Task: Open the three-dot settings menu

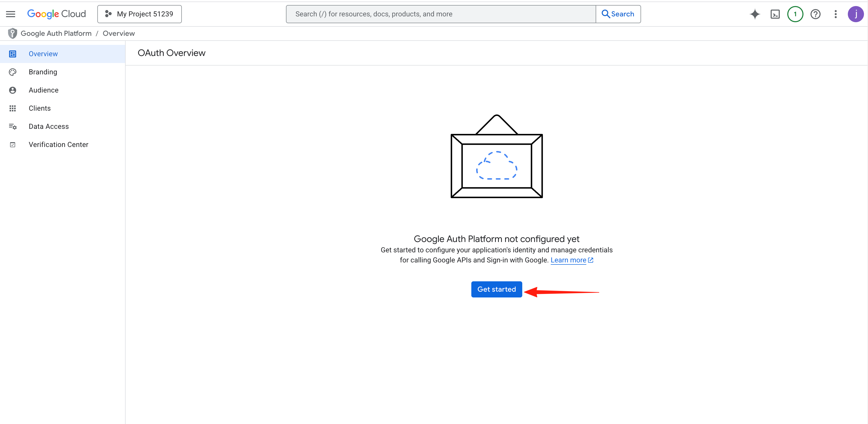Action: coord(836,14)
